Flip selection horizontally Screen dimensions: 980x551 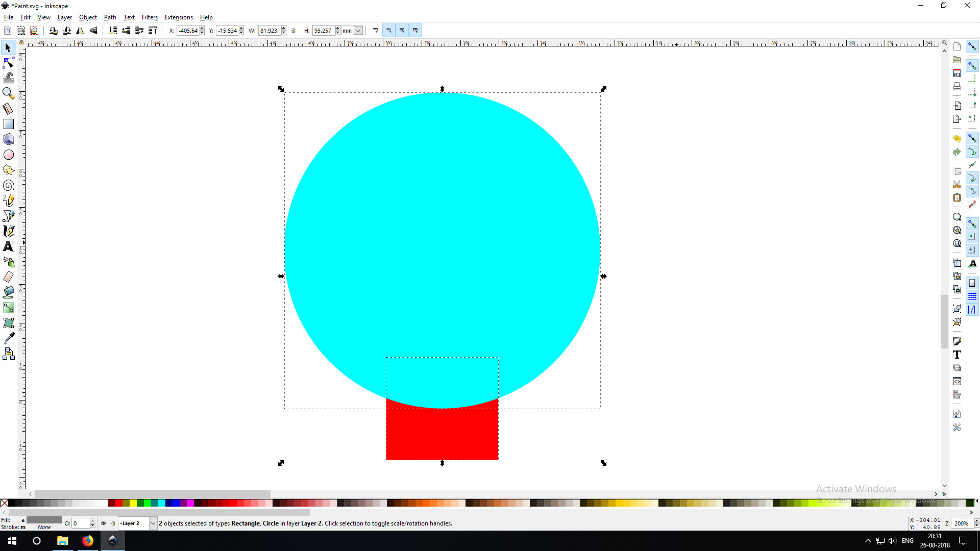(80, 31)
